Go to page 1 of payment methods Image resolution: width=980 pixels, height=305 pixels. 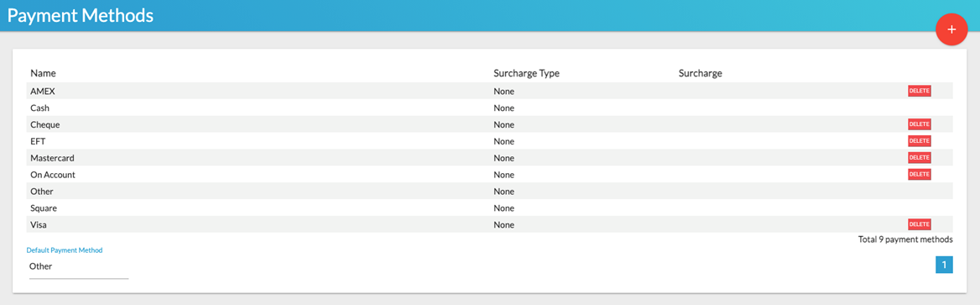[x=944, y=265]
